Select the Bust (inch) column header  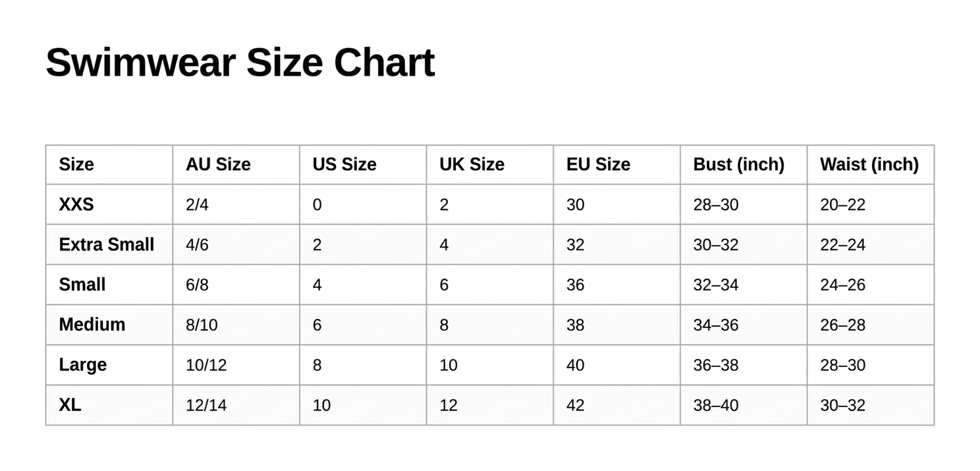tap(738, 165)
